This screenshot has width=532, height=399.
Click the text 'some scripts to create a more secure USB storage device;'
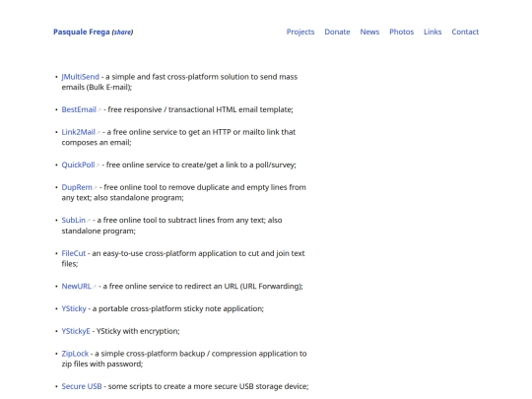(208, 386)
